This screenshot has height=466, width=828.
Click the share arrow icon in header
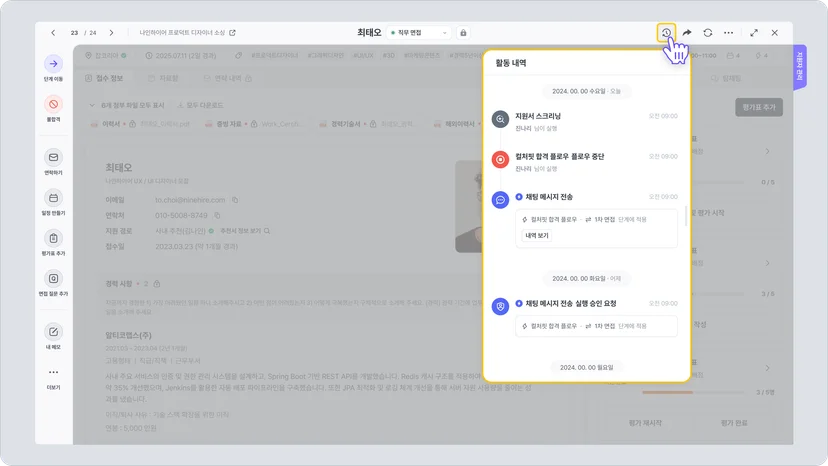pyautogui.click(x=687, y=33)
